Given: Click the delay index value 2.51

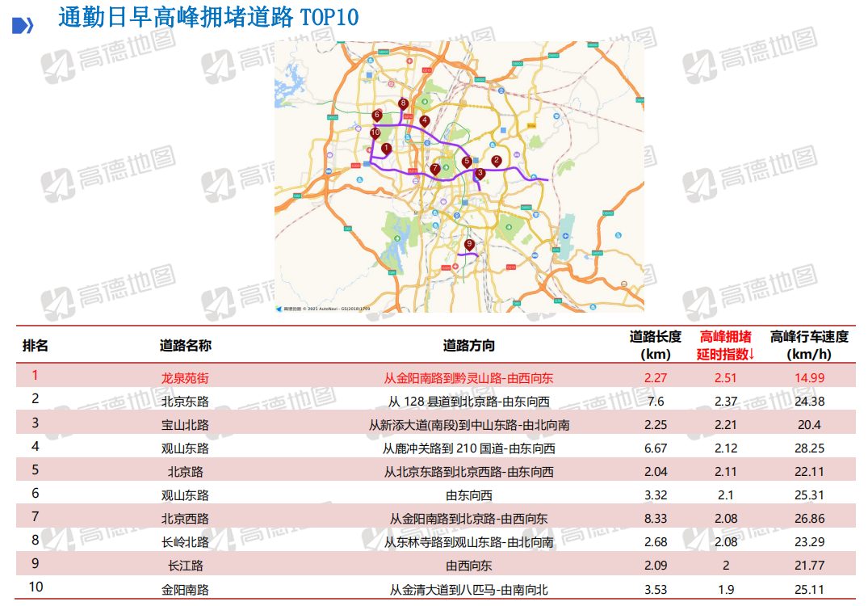Looking at the screenshot, I should [x=725, y=378].
